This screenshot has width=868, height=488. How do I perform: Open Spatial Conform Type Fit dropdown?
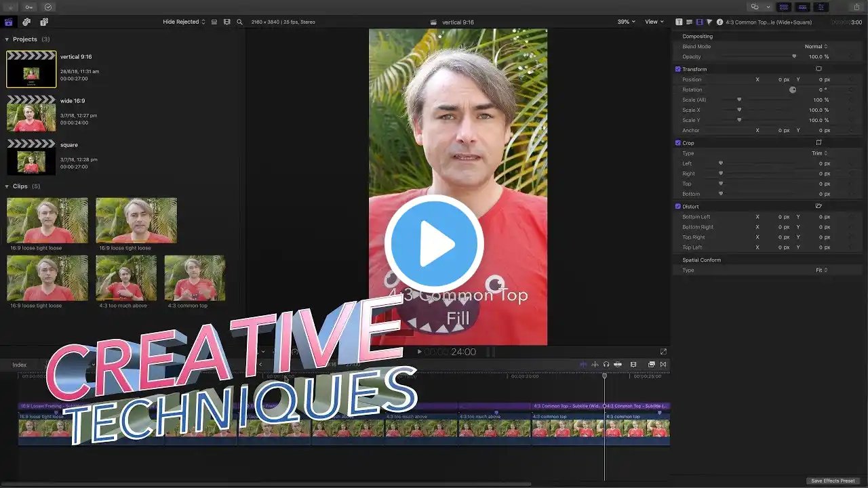(821, 270)
